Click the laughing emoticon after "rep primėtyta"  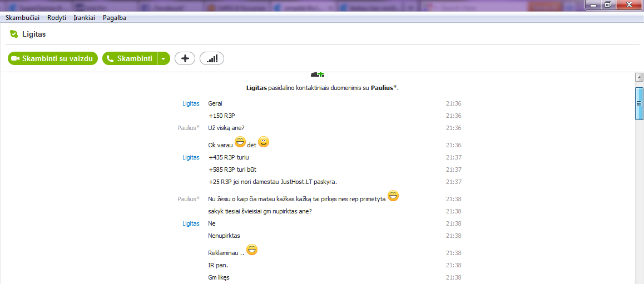[393, 196]
